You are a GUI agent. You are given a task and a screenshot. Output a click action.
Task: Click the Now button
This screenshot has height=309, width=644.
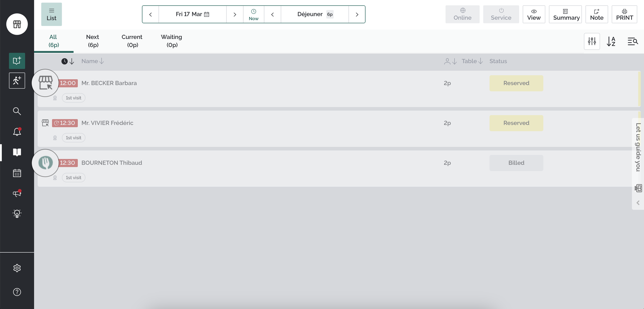coord(254,14)
